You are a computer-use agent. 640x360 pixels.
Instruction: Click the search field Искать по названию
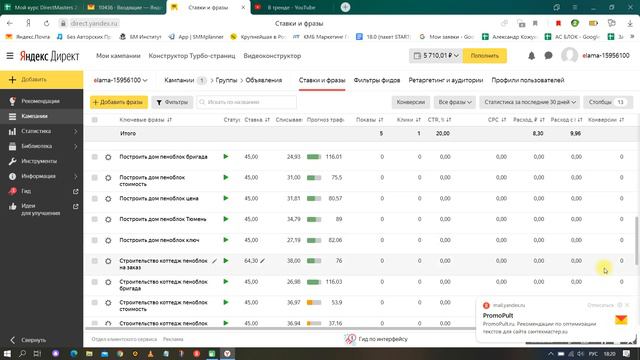point(247,102)
